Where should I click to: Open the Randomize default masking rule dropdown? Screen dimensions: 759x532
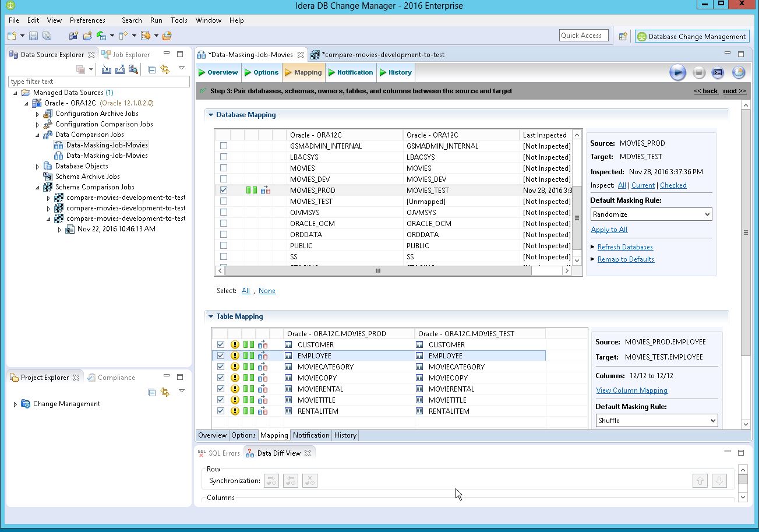(x=651, y=214)
